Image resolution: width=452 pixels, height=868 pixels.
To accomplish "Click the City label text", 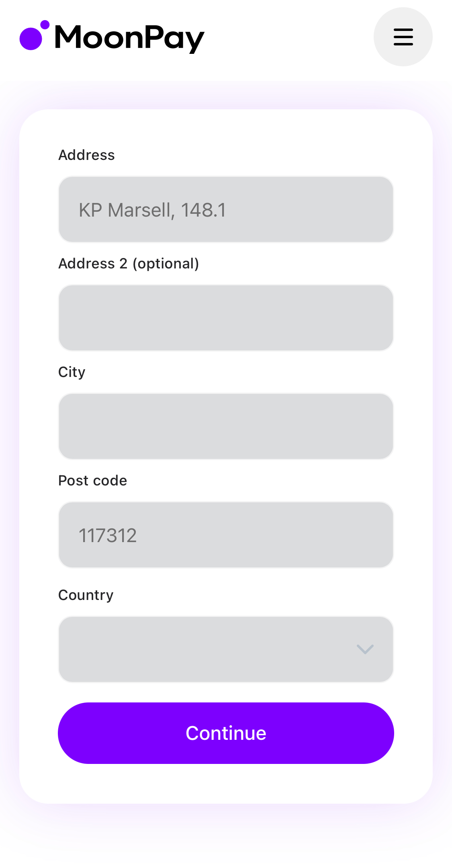I will click(x=72, y=372).
